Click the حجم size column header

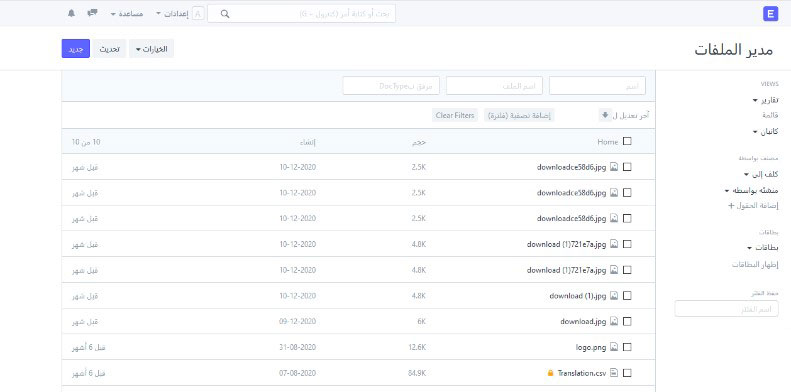tap(419, 142)
